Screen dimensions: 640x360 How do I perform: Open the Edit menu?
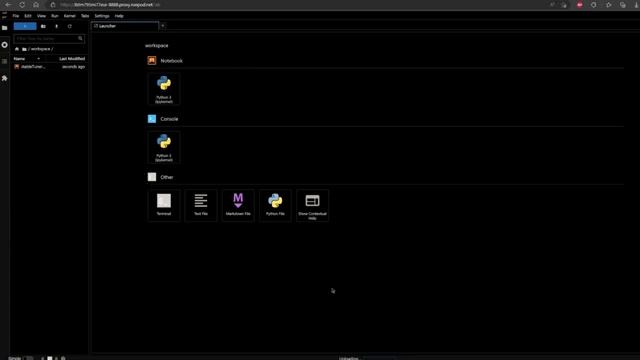[x=28, y=16]
